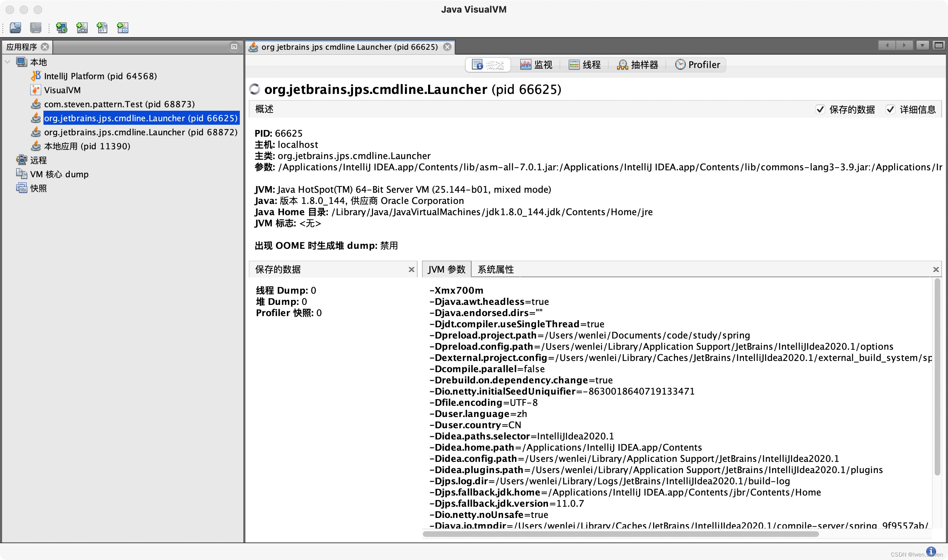Click the VM 核心 dump icon
Viewport: 948px width, 560px height.
pyautogui.click(x=21, y=174)
